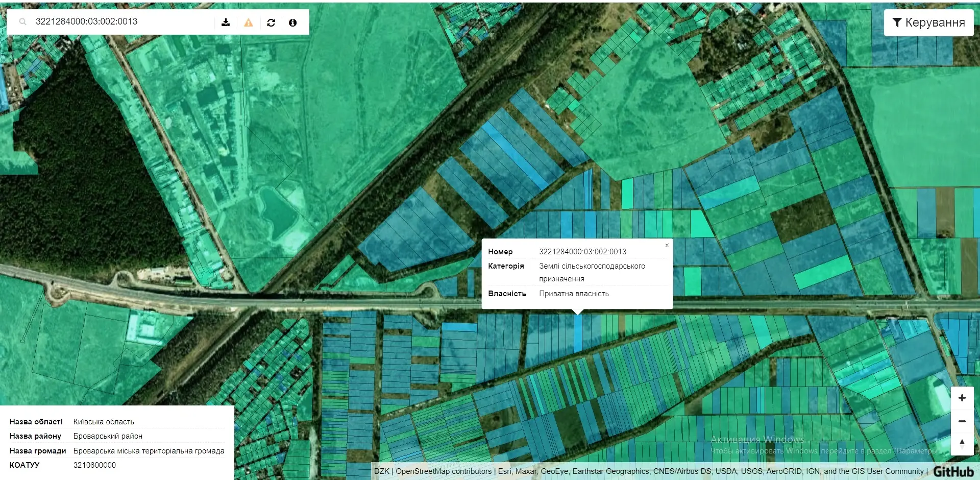
Task: Click the КОАТУУ value 3210600000
Action: tap(94, 465)
